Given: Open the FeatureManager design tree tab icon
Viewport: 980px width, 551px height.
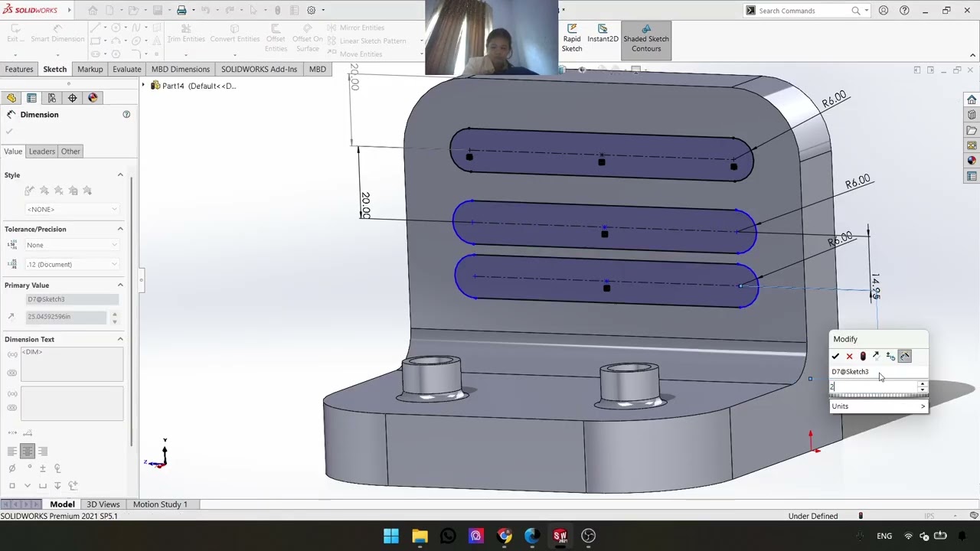Looking at the screenshot, I should coord(11,98).
